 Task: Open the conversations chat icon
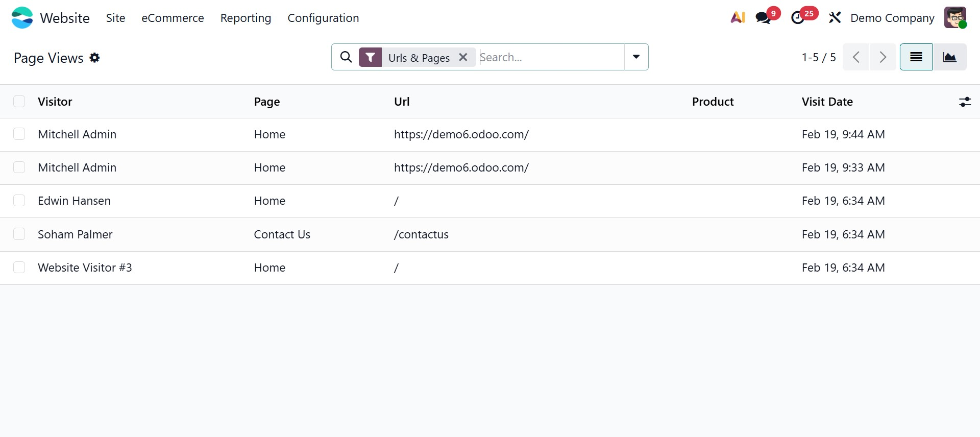point(764,18)
